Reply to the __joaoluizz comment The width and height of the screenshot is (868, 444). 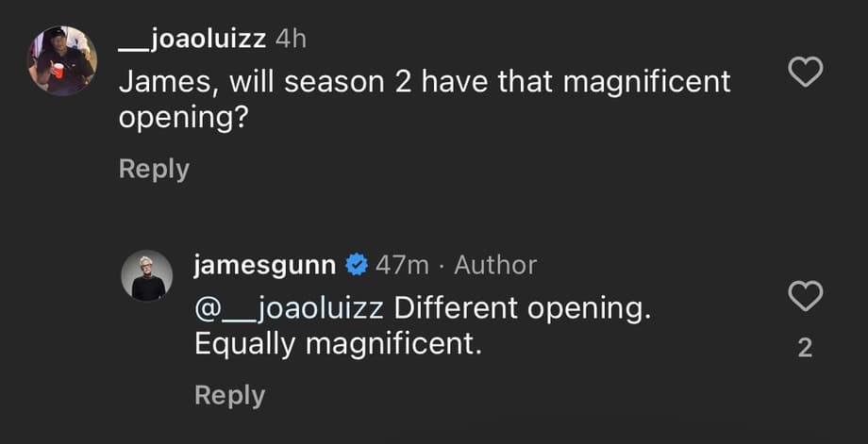[x=154, y=169]
